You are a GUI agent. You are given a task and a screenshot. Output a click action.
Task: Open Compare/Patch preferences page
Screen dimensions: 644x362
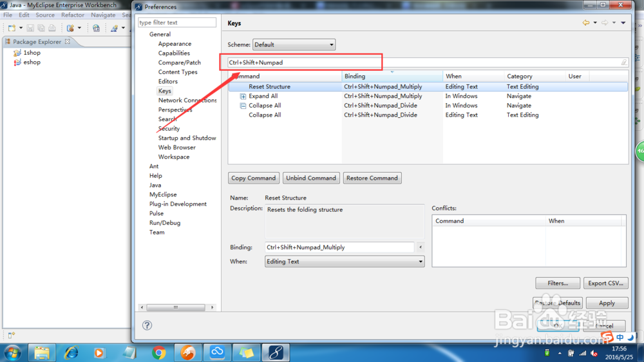pyautogui.click(x=180, y=62)
